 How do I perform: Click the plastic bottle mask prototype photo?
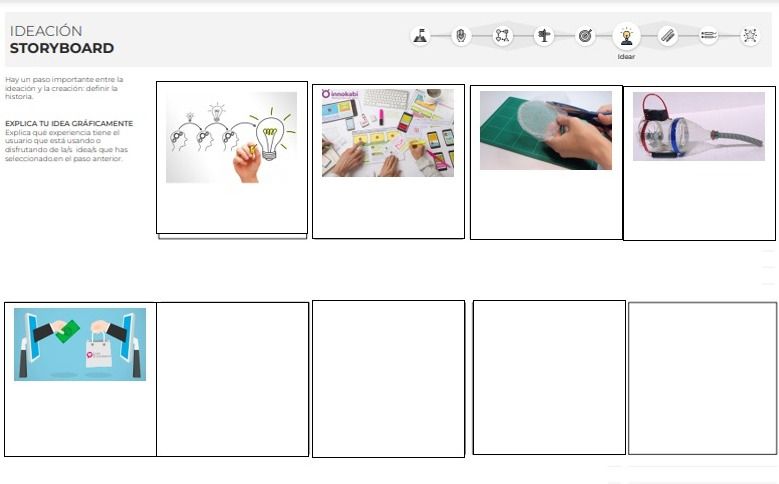699,126
